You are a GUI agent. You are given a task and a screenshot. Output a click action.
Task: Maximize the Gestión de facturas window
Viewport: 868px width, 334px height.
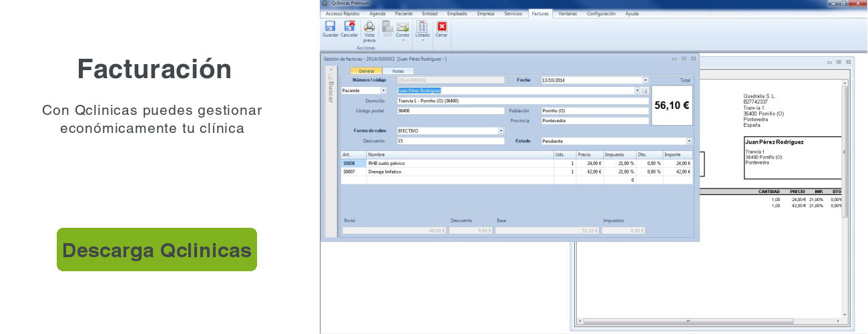684,59
